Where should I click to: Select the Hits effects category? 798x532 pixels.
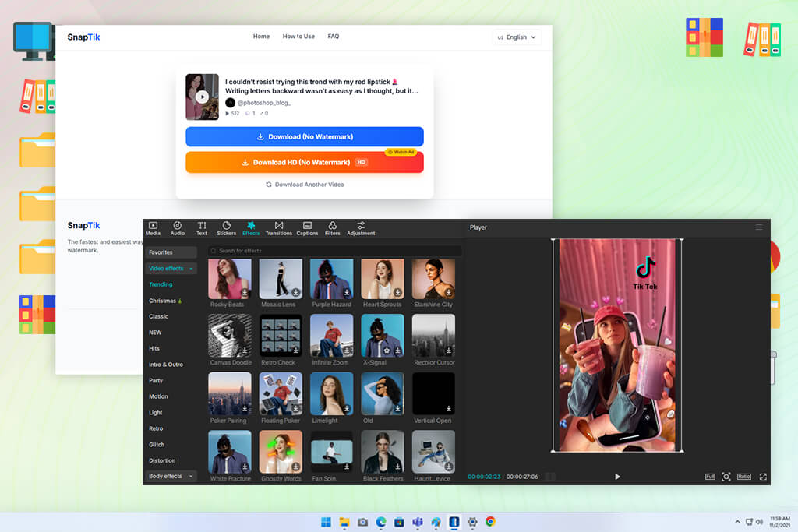click(154, 348)
